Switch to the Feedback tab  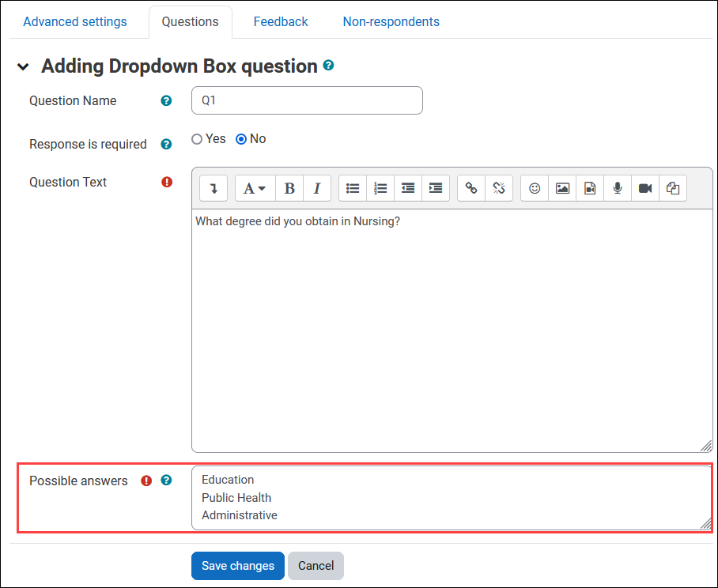coord(281,21)
